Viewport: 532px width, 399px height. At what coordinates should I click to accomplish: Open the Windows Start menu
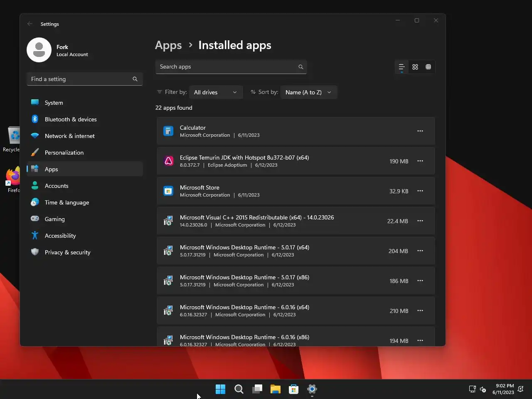(x=220, y=389)
